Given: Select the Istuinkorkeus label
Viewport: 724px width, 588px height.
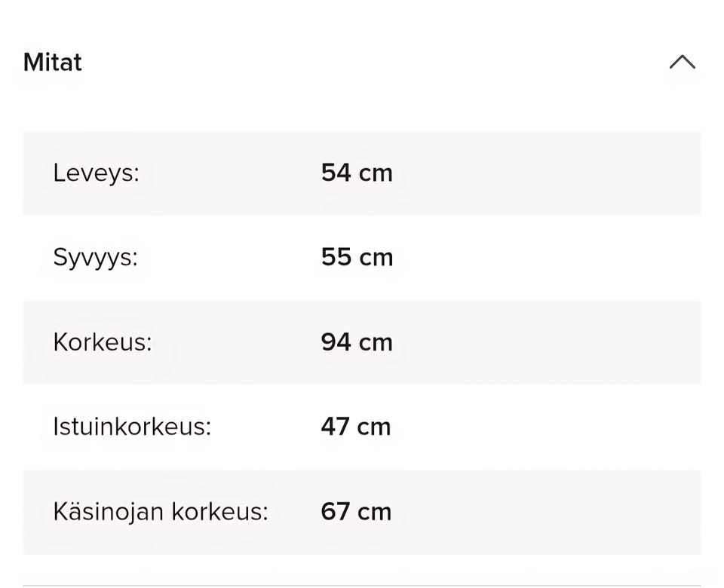Looking at the screenshot, I should 131,427.
